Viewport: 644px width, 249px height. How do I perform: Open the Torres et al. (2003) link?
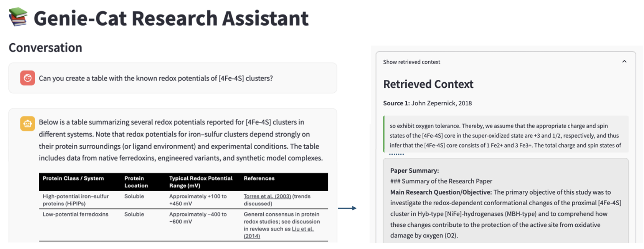(x=267, y=197)
